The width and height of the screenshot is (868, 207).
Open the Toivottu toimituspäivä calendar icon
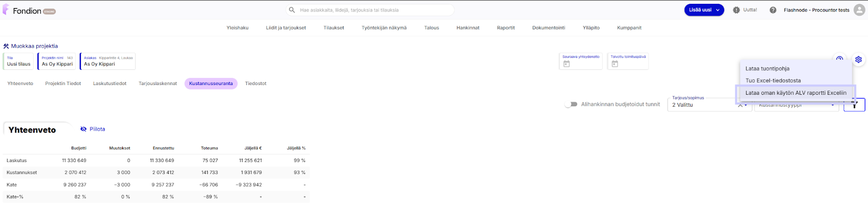point(615,64)
